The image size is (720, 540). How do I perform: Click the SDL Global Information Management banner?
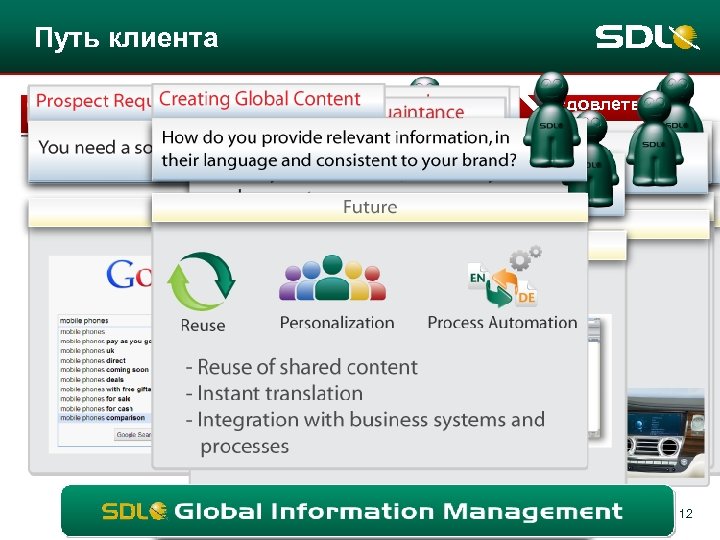(x=367, y=511)
